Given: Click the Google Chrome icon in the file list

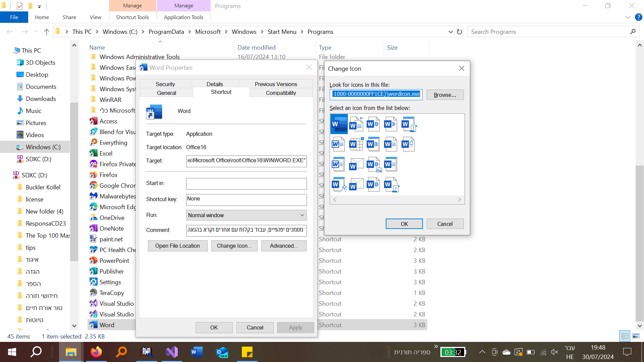Looking at the screenshot, I should pyautogui.click(x=94, y=186).
